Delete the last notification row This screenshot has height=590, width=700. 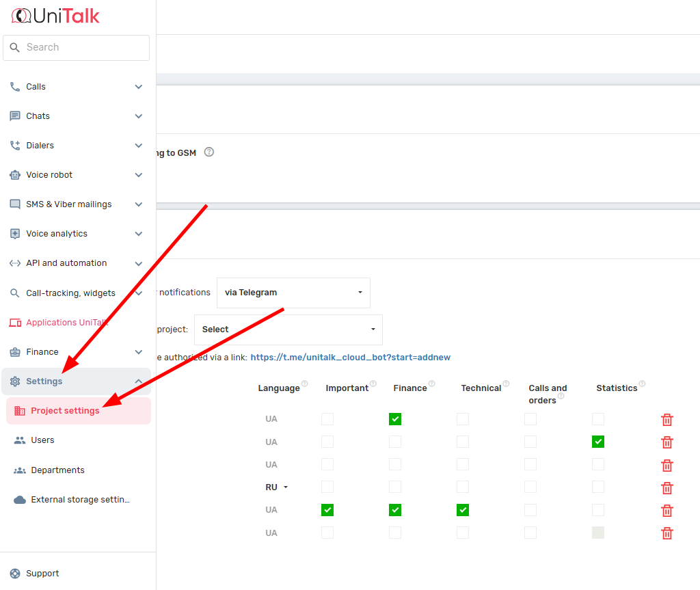[x=667, y=533]
